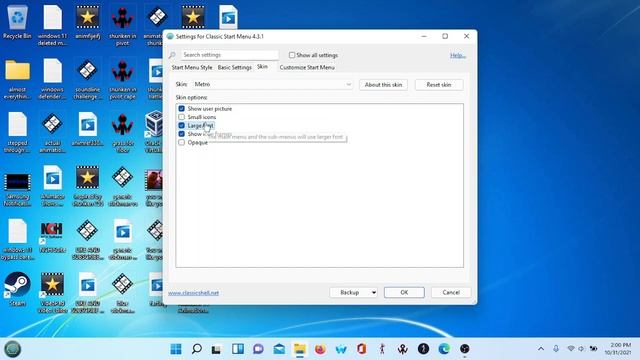Enable the 'Small icons' checkbox
Viewport: 640px width, 360px height.
(182, 117)
